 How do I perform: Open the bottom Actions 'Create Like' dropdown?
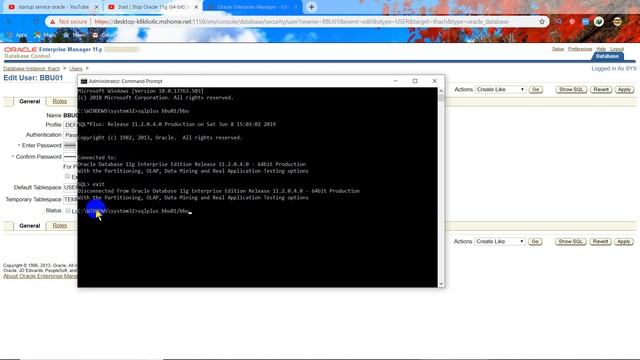tap(499, 242)
